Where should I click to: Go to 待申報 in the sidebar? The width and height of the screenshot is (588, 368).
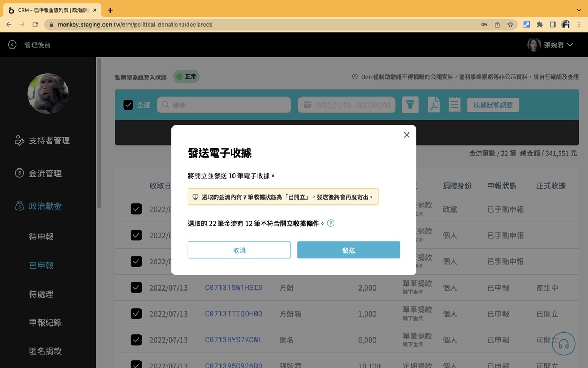(x=41, y=237)
